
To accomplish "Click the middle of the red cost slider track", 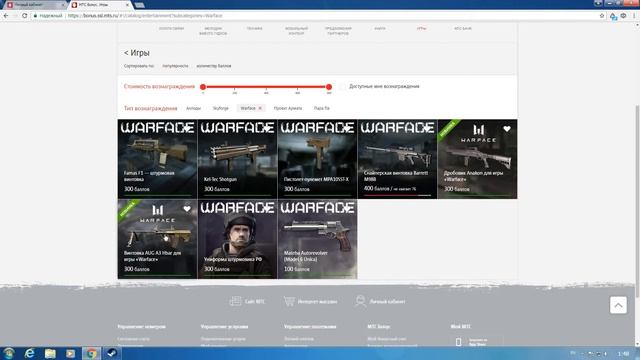I will (x=266, y=87).
